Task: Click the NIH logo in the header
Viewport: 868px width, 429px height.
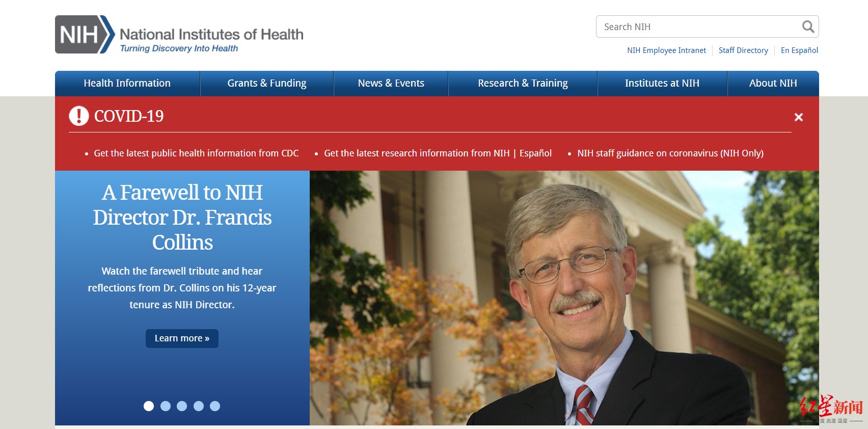Action: point(85,34)
